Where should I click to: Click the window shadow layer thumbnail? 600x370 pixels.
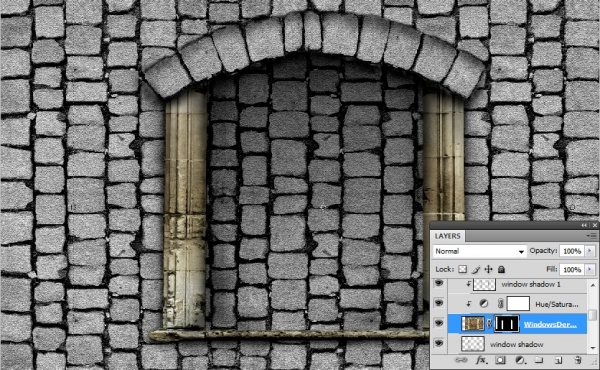click(473, 344)
